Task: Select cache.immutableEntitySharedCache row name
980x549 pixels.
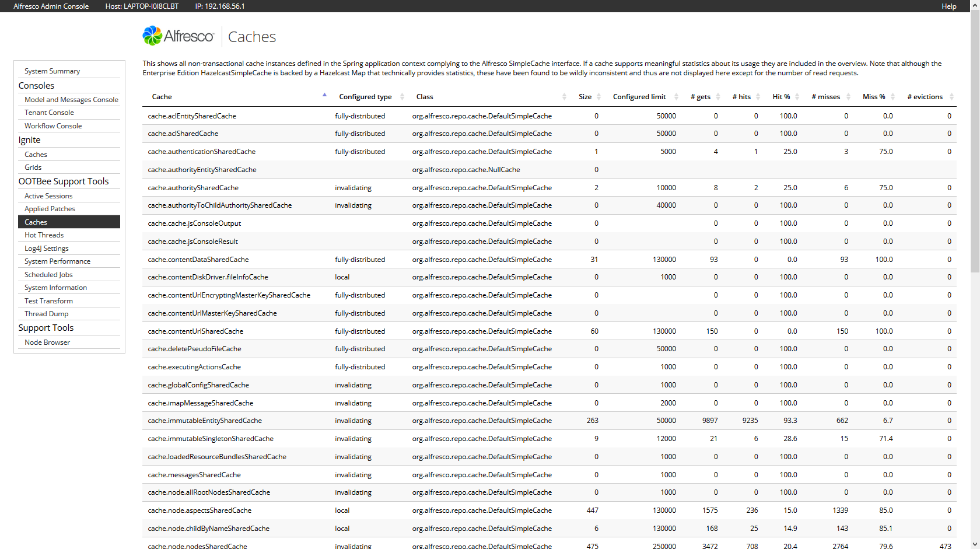Action: click(x=205, y=421)
